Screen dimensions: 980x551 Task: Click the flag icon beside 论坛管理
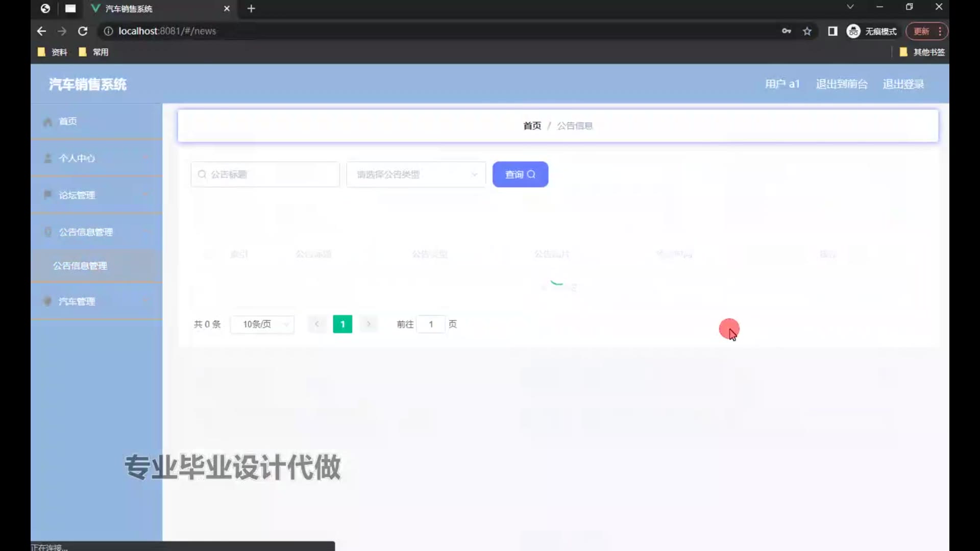click(x=48, y=195)
